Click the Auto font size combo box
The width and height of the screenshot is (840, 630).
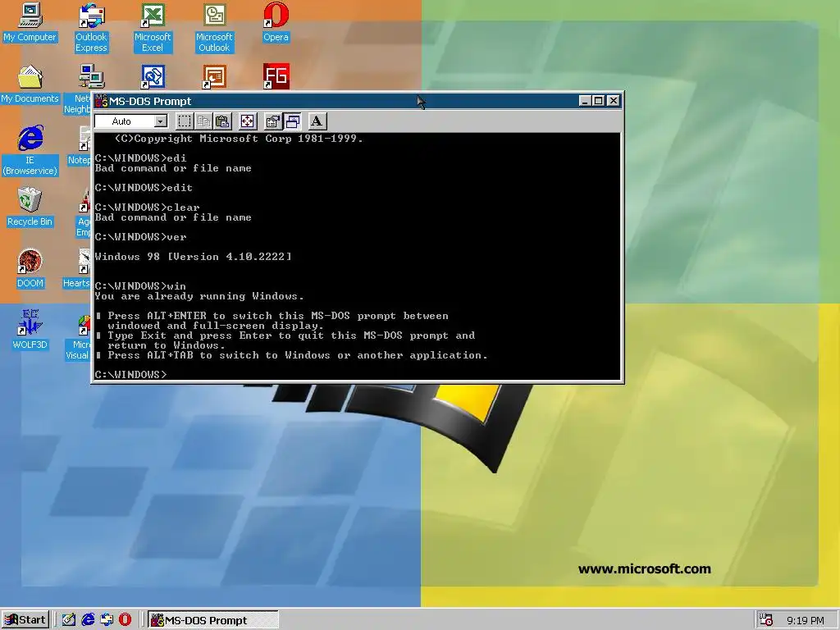[131, 121]
